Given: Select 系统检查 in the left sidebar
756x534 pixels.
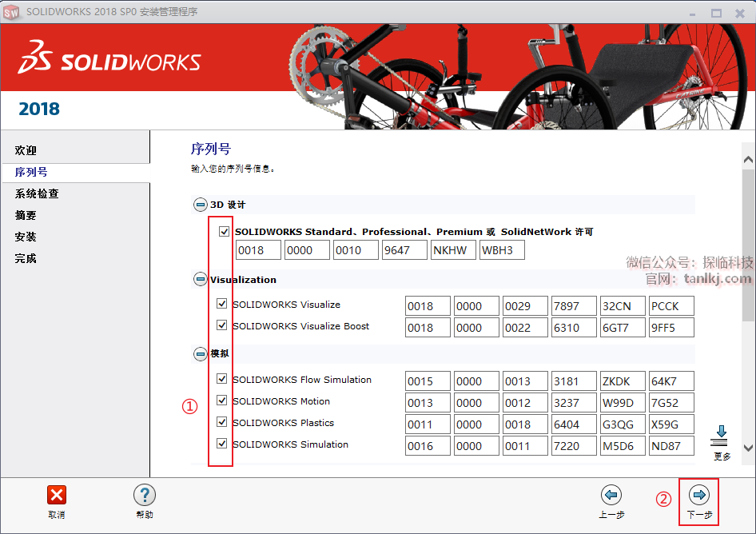Looking at the screenshot, I should pyautogui.click(x=37, y=193).
